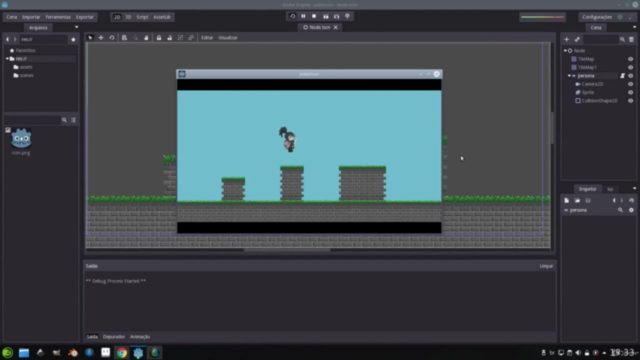Go to previous object in Inspector history

(614, 200)
